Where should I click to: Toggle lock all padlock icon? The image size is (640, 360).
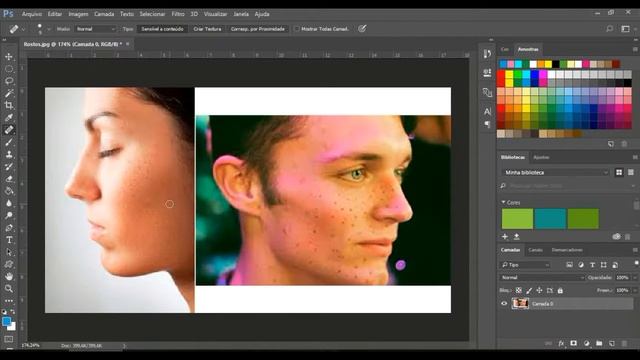(560, 290)
